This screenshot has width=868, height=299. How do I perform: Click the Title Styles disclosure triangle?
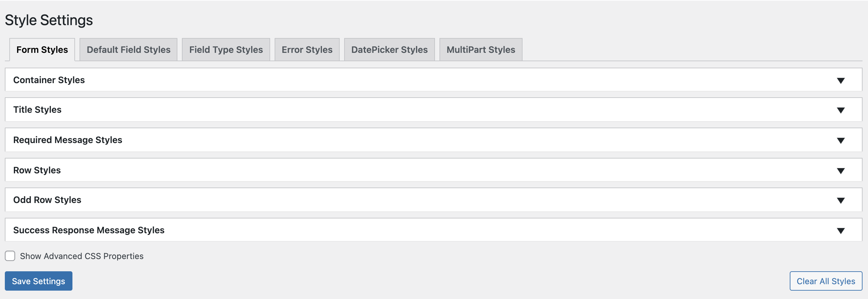point(840,110)
